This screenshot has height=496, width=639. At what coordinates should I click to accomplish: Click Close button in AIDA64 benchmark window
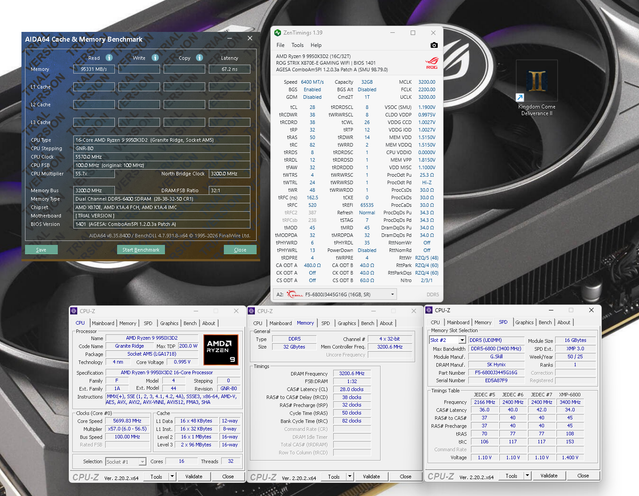pos(240,249)
